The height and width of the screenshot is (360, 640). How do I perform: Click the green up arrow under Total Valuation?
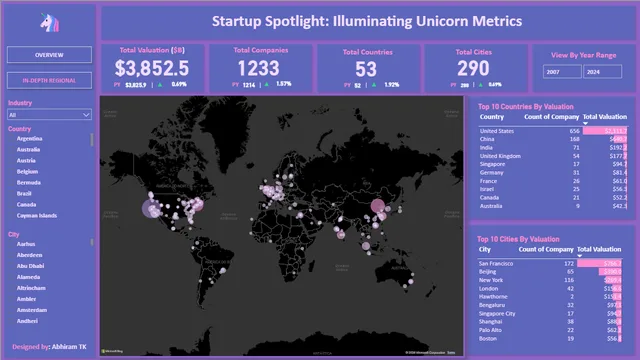(160, 85)
